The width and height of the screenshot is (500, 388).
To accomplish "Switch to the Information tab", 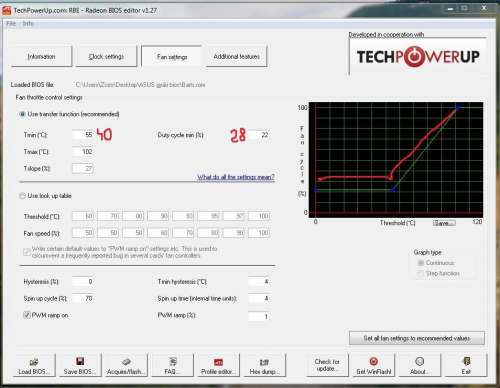I will [41, 56].
